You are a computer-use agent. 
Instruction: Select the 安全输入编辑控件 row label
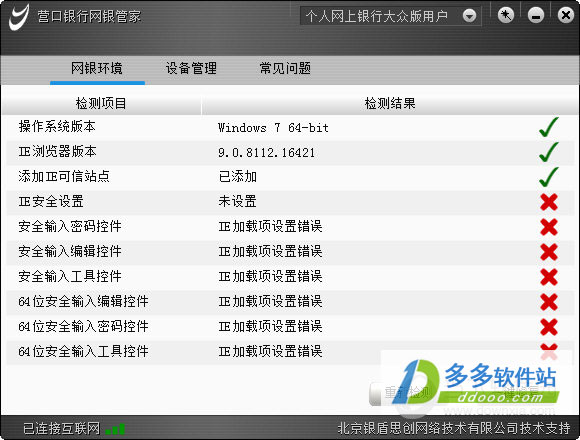coord(70,251)
